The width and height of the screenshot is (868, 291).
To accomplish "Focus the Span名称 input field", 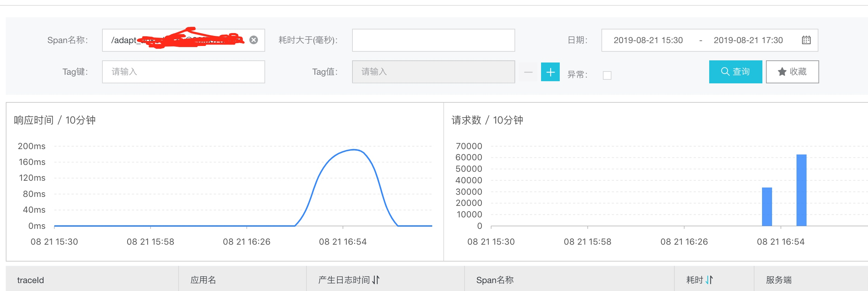I will coord(183,40).
